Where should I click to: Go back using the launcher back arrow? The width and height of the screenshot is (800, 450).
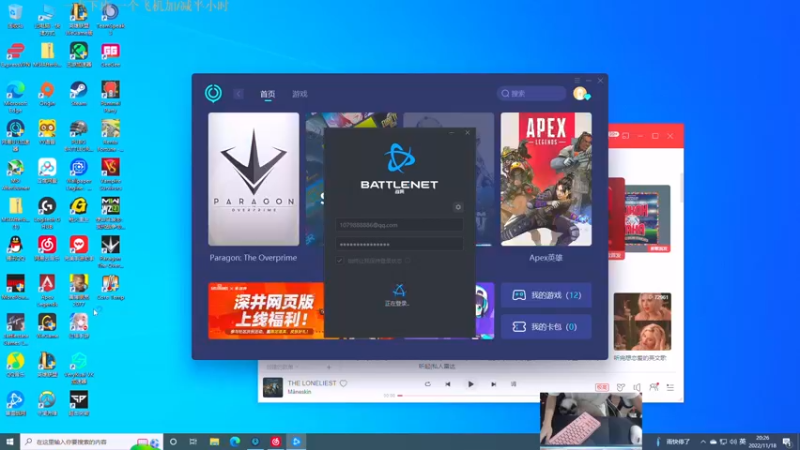(238, 94)
